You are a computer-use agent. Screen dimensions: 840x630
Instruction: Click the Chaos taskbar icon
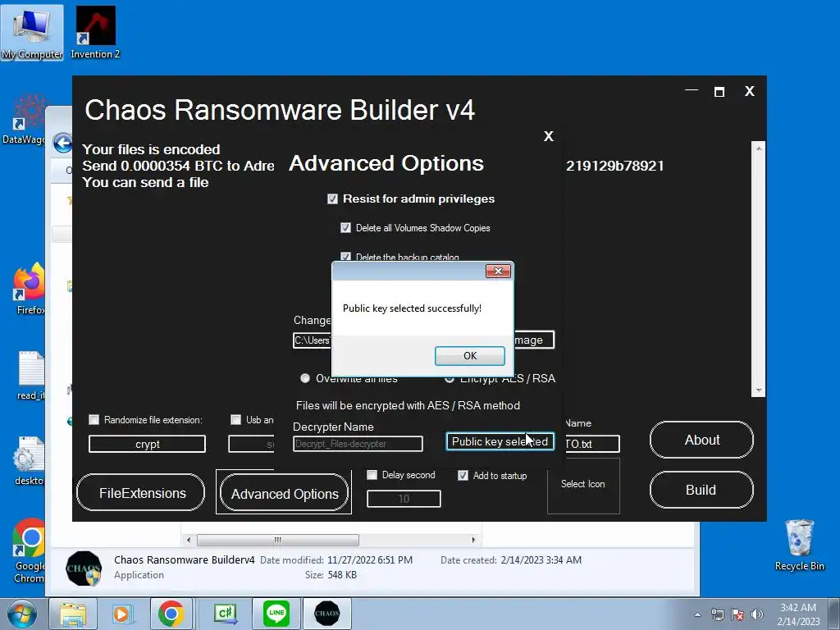[327, 614]
